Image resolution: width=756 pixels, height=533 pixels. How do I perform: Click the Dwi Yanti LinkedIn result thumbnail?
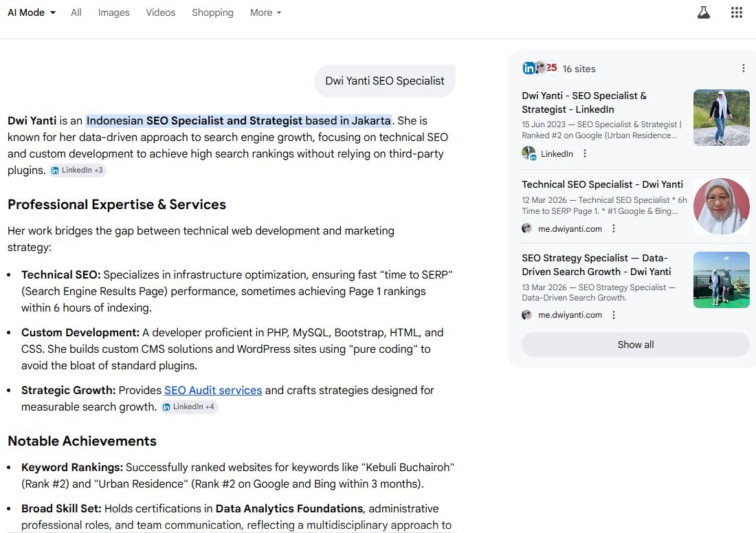pyautogui.click(x=721, y=117)
